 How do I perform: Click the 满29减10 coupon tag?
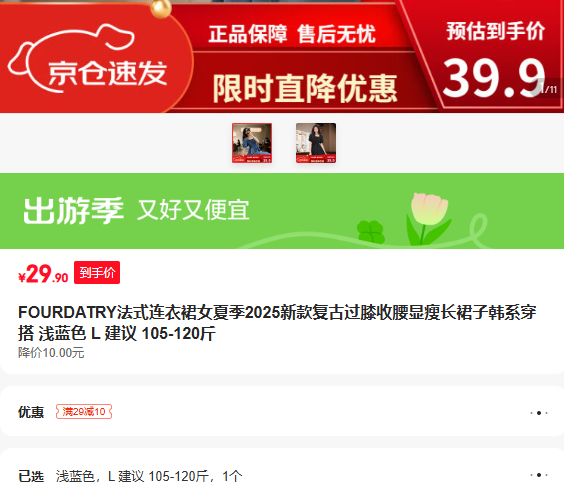[84, 412]
